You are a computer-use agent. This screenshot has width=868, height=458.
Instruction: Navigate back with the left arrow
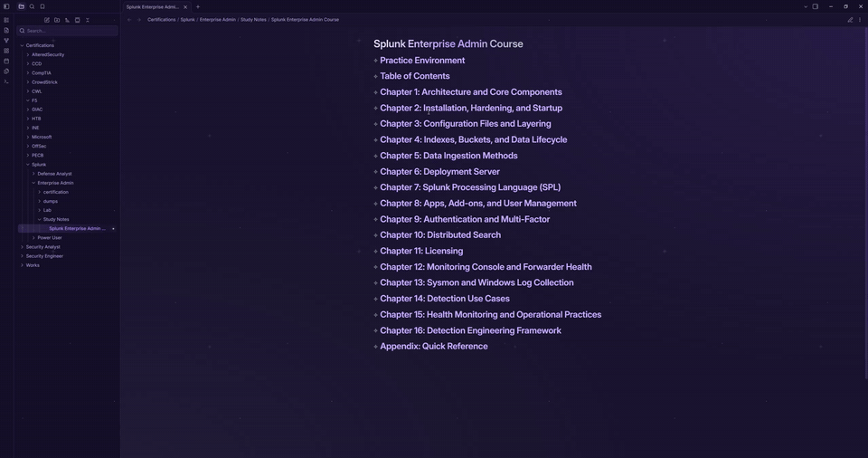129,19
